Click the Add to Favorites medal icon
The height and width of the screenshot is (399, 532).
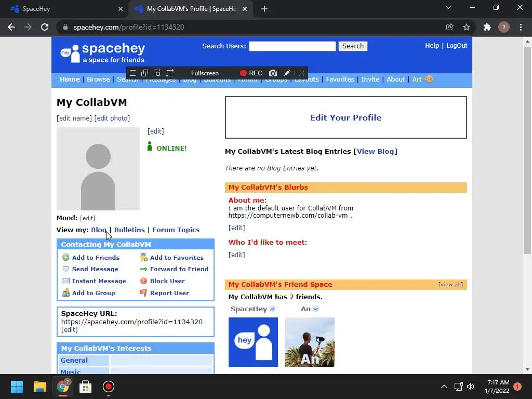[143, 257]
